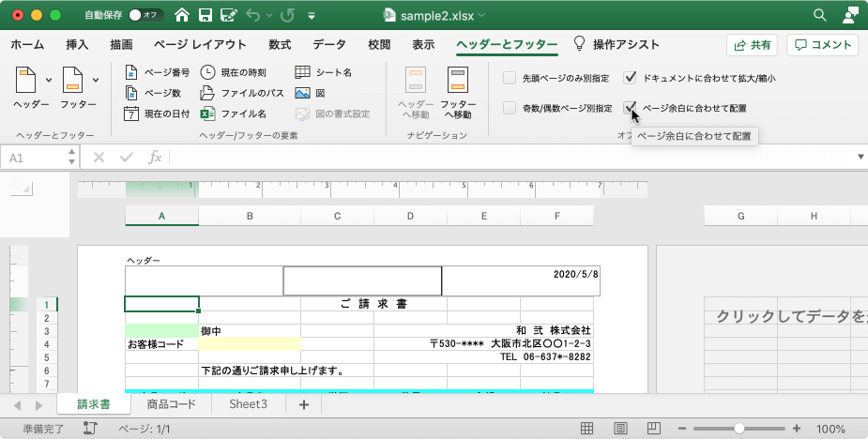Open the 数式 tab

point(280,45)
